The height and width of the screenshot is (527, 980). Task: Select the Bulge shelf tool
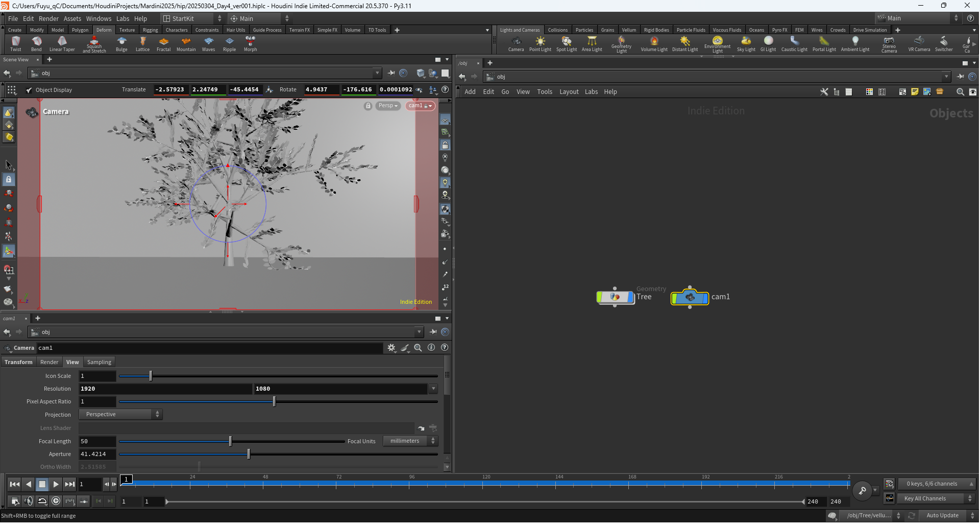click(x=121, y=44)
